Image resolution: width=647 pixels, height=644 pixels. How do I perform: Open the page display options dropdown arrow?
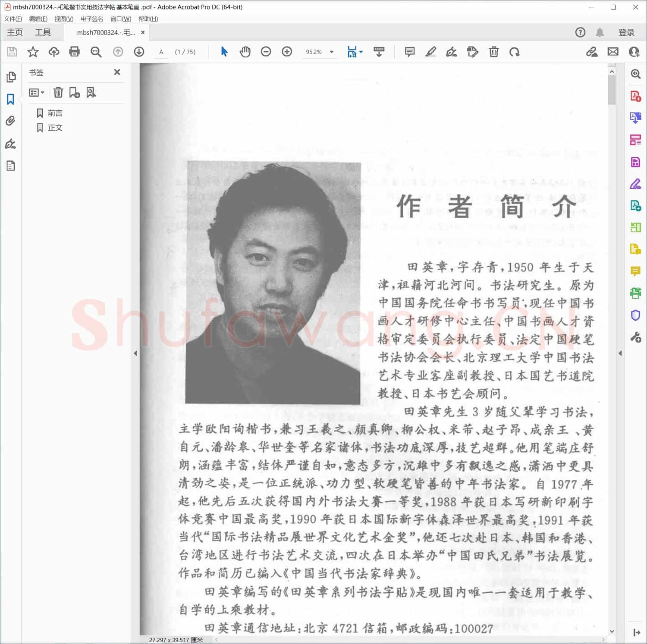(361, 51)
